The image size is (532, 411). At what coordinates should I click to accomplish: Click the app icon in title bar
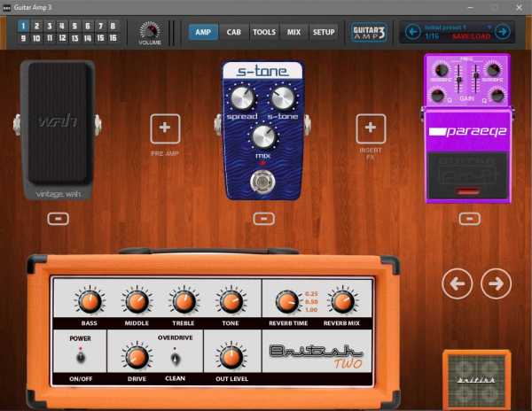click(6, 7)
